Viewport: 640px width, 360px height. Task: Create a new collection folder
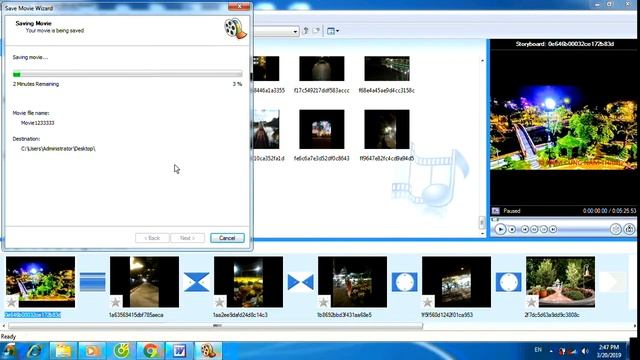[x=316, y=31]
